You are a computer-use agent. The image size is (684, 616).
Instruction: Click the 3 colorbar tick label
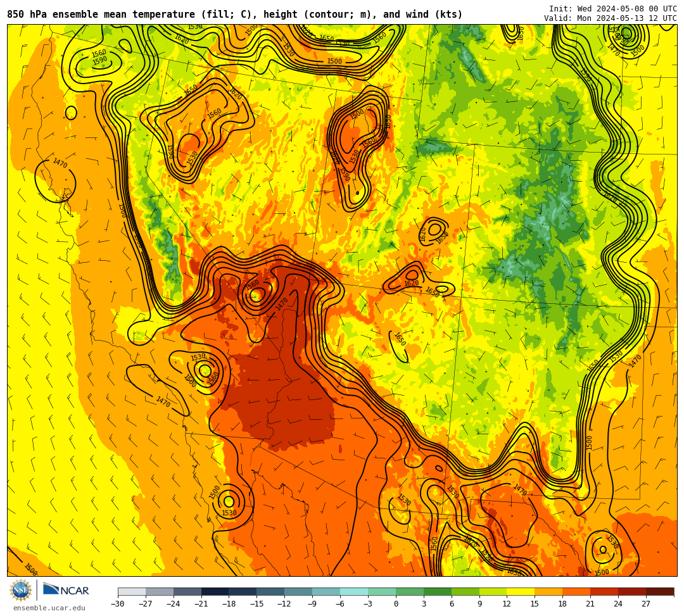424,604
